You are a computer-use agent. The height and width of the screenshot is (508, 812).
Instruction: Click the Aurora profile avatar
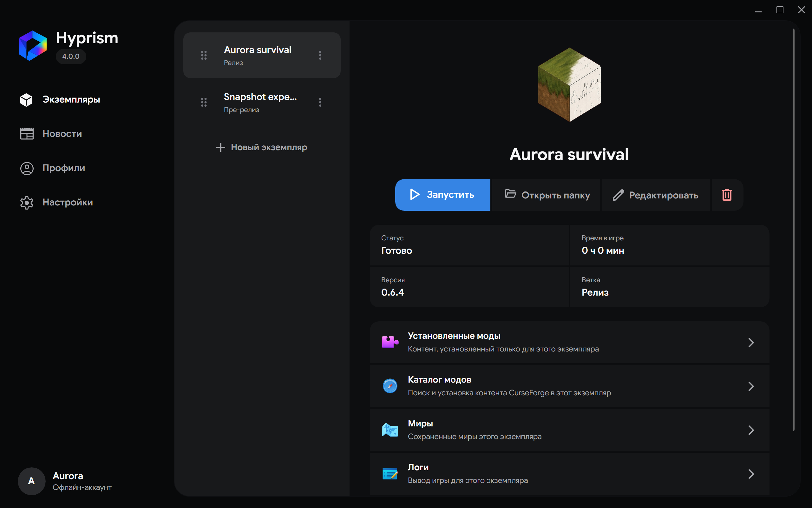(x=31, y=481)
